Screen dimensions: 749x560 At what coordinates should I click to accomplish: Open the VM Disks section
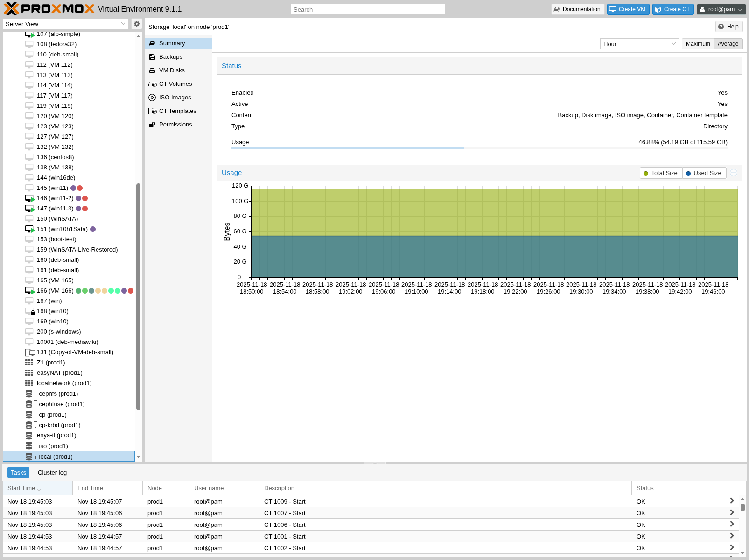click(x=178, y=70)
